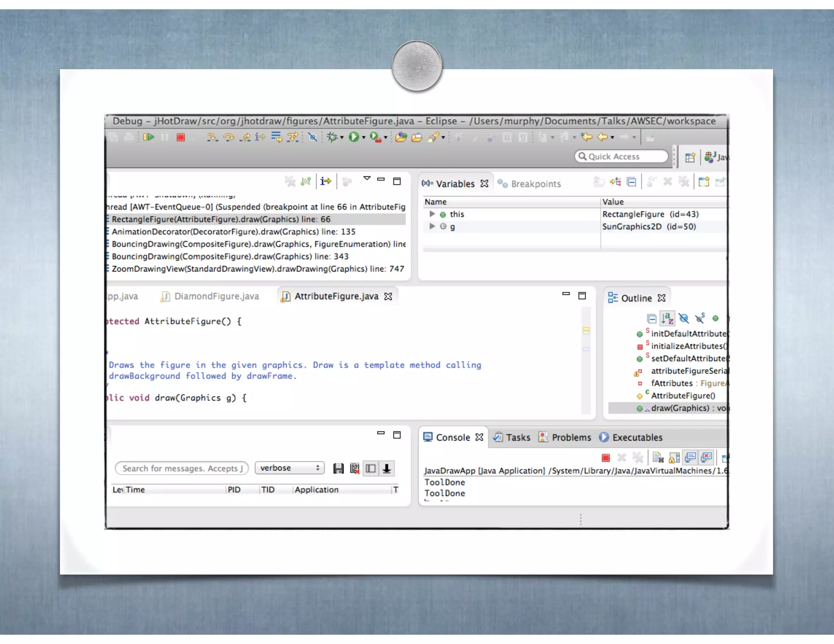Click the Clear Console icon
Image resolution: width=834 pixels, height=644 pixels.
658,458
